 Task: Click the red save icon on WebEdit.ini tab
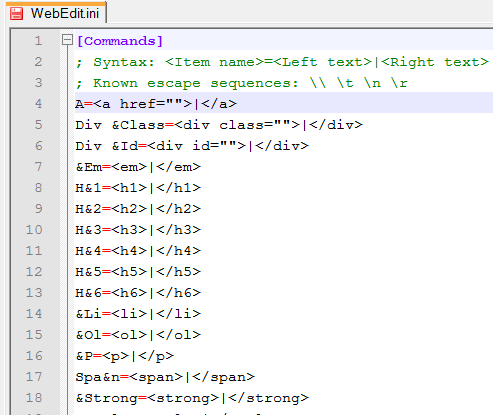point(16,14)
